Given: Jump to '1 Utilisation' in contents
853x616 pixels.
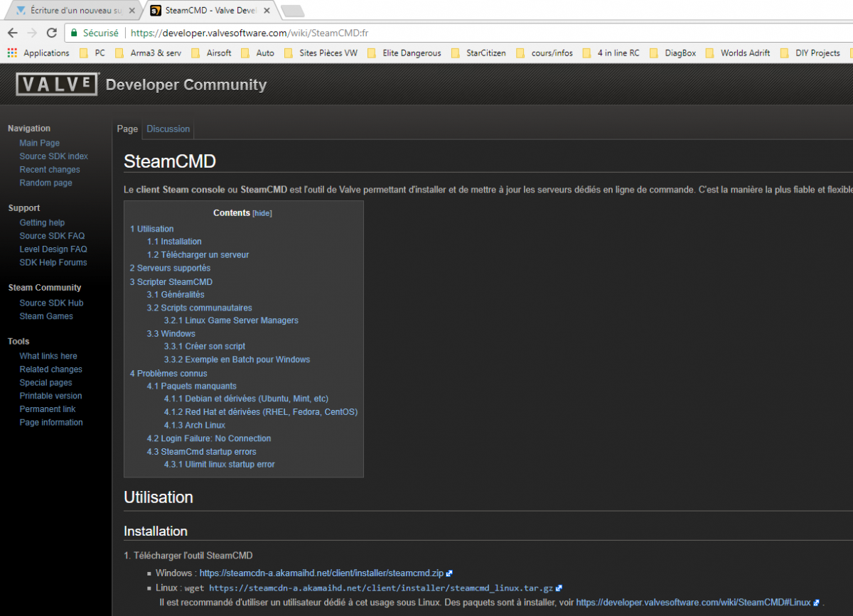Looking at the screenshot, I should [151, 229].
